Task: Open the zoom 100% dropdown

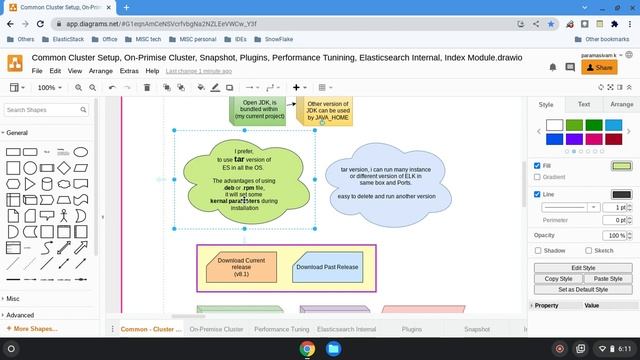Action: (49, 88)
